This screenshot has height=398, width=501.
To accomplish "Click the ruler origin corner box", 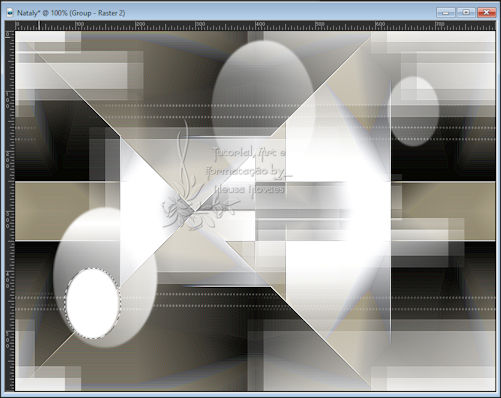I will [10, 26].
